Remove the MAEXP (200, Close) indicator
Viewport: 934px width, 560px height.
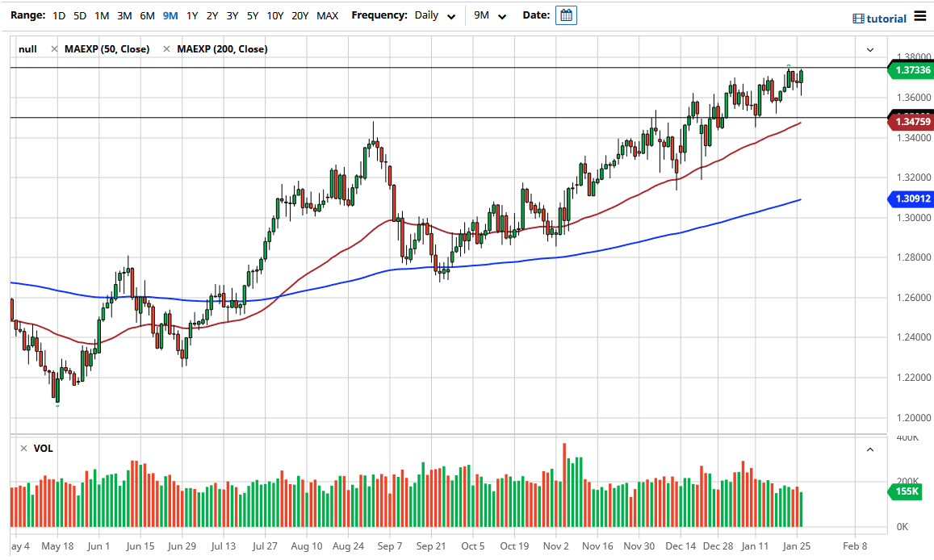166,49
